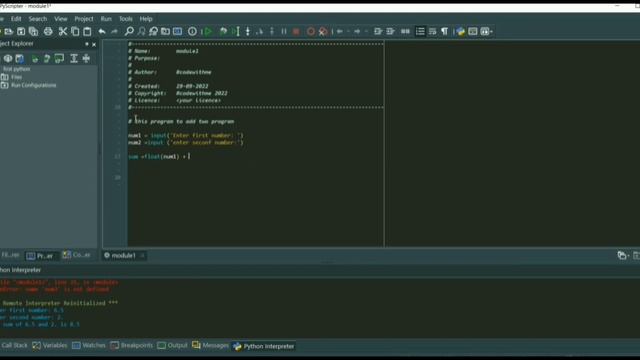Click the Redo arrow icon
Viewport: 640px width, 360px height.
[x=114, y=31]
